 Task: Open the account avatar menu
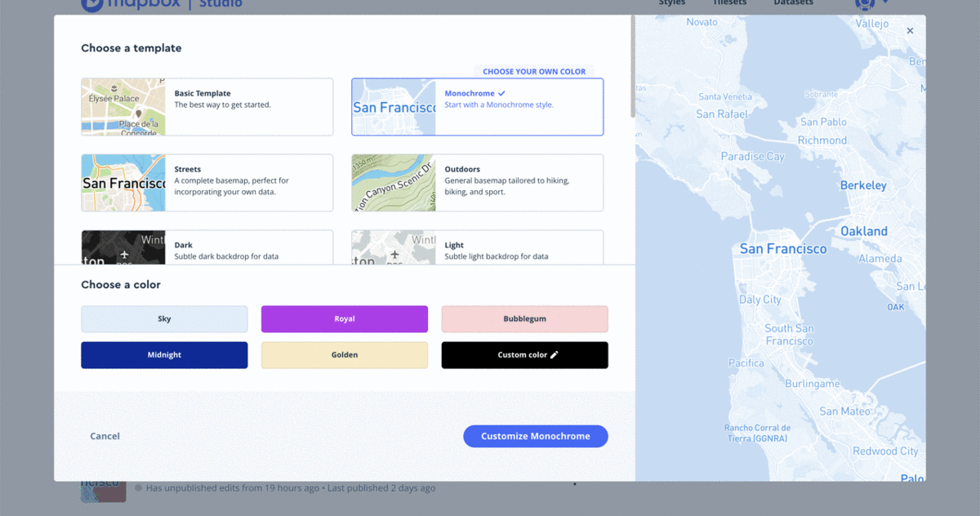(x=864, y=4)
